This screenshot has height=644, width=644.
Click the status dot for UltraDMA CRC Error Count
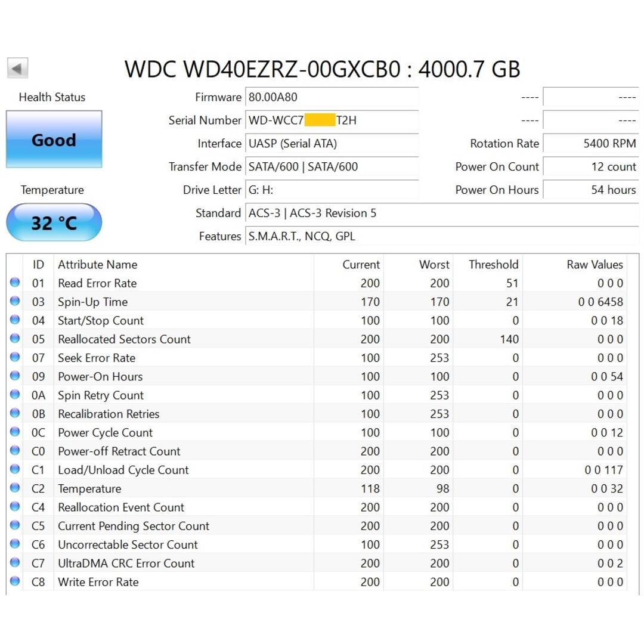(15, 563)
